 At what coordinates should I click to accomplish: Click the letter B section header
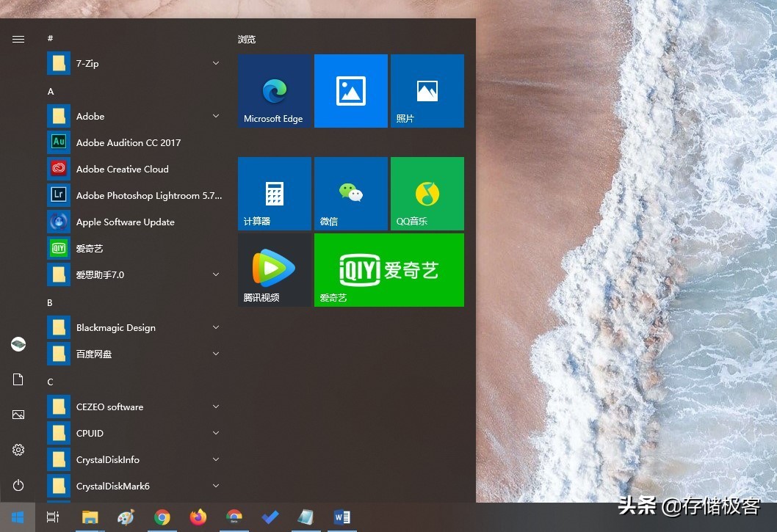(49, 302)
